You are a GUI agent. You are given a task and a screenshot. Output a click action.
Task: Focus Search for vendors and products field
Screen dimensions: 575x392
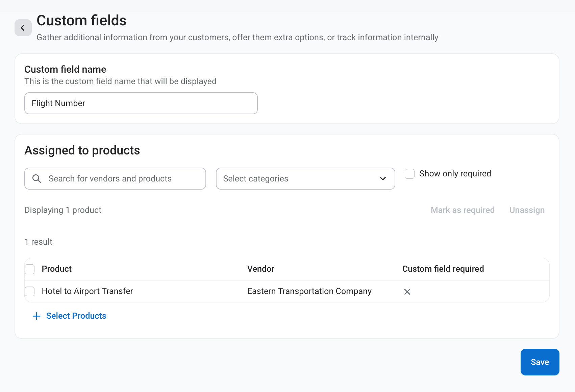pos(115,178)
